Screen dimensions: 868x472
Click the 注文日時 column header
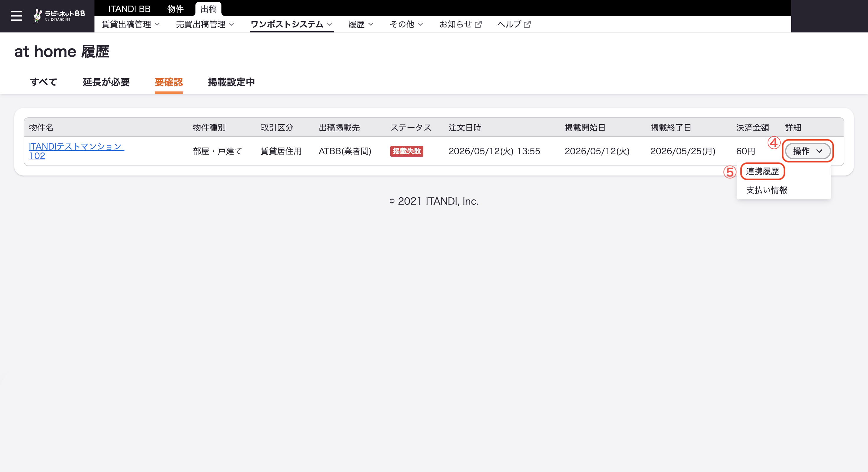465,128
